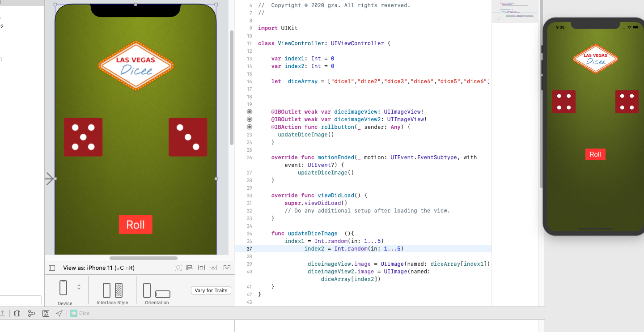Click 'var index1: Int = 0' line
Viewport: 644px width, 332px height.
tap(303, 59)
